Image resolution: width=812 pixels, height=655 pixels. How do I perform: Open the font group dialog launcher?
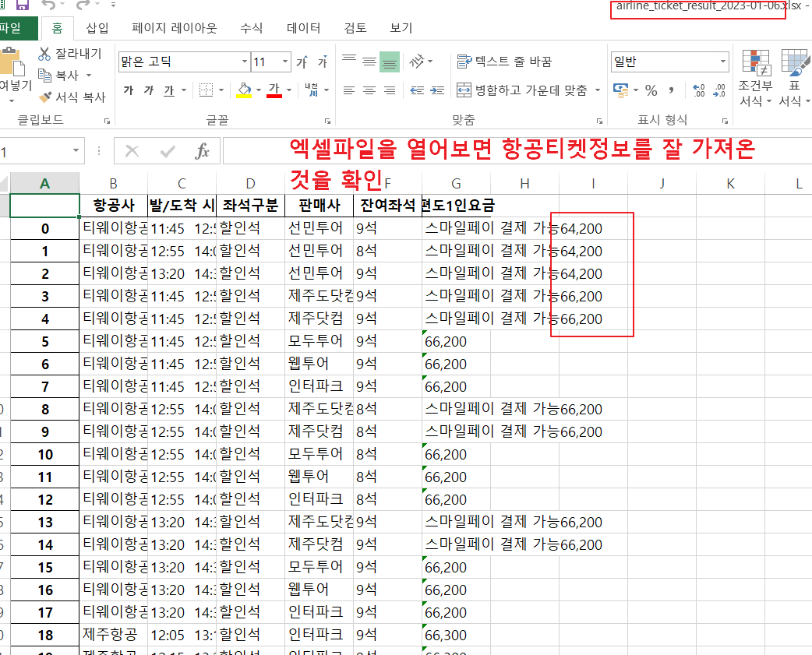tap(328, 121)
